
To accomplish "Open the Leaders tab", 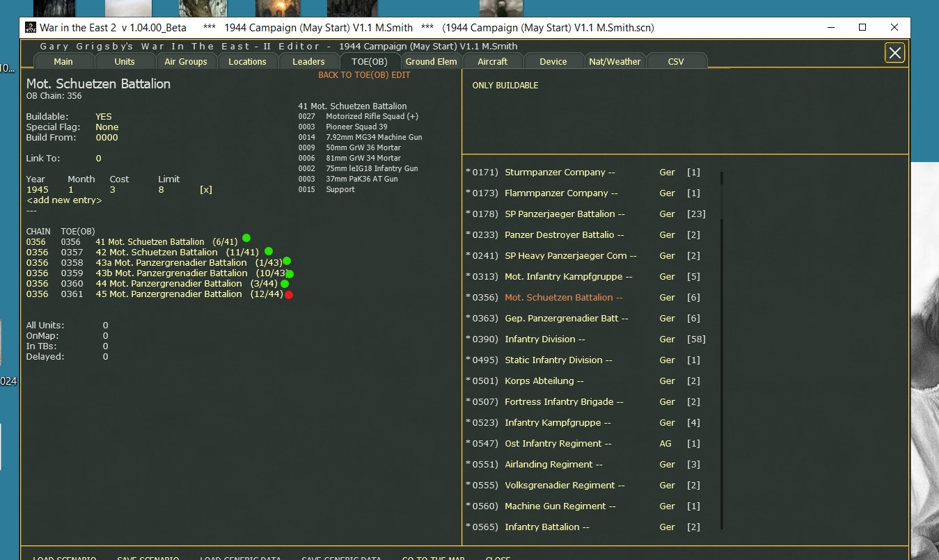I will (308, 61).
